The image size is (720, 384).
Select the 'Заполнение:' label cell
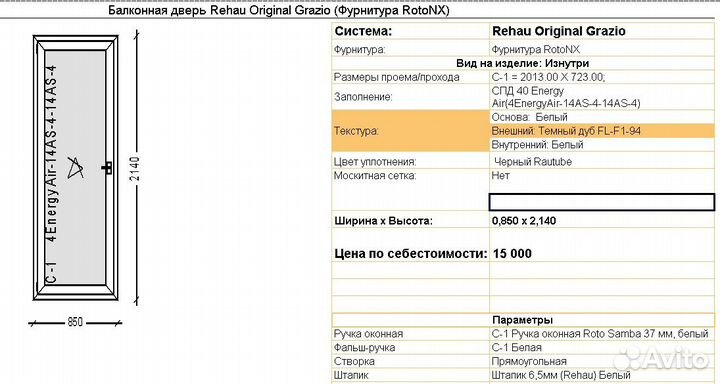click(411, 97)
